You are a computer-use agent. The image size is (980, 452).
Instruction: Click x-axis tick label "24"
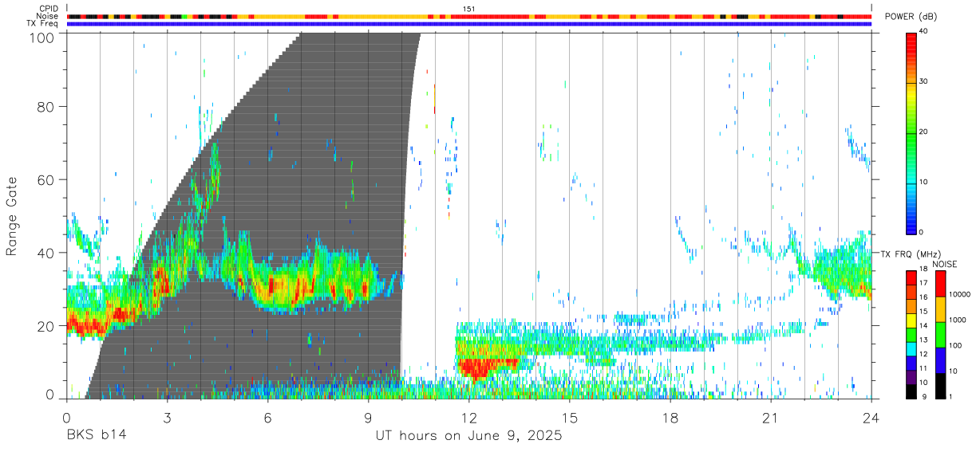pyautogui.click(x=871, y=417)
